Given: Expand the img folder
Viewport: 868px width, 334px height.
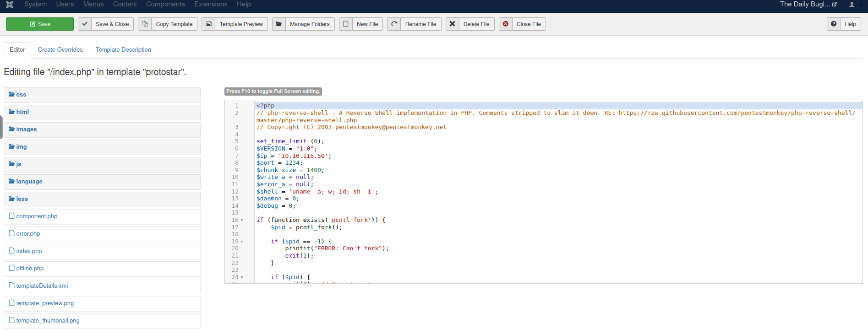Looking at the screenshot, I should pyautogui.click(x=102, y=147).
